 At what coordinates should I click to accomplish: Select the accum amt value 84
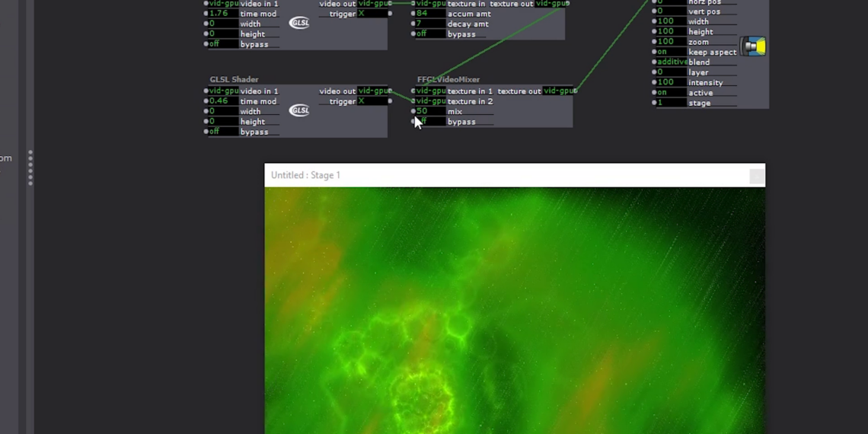(x=429, y=14)
